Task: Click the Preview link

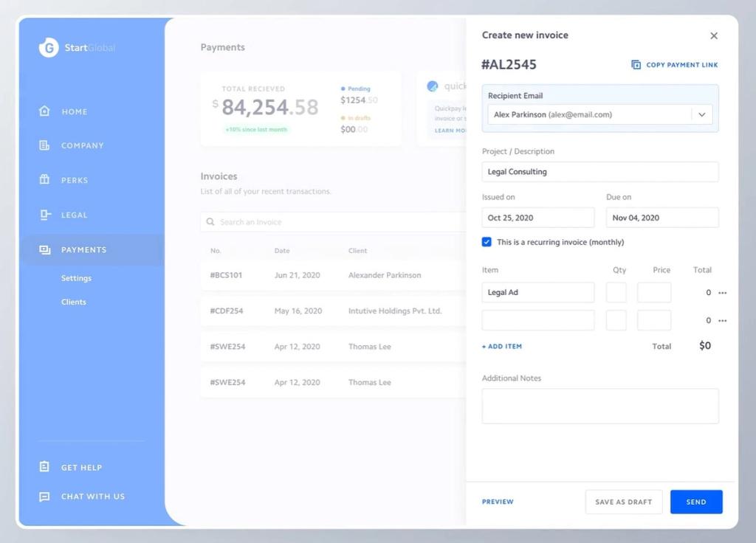Action: click(498, 502)
